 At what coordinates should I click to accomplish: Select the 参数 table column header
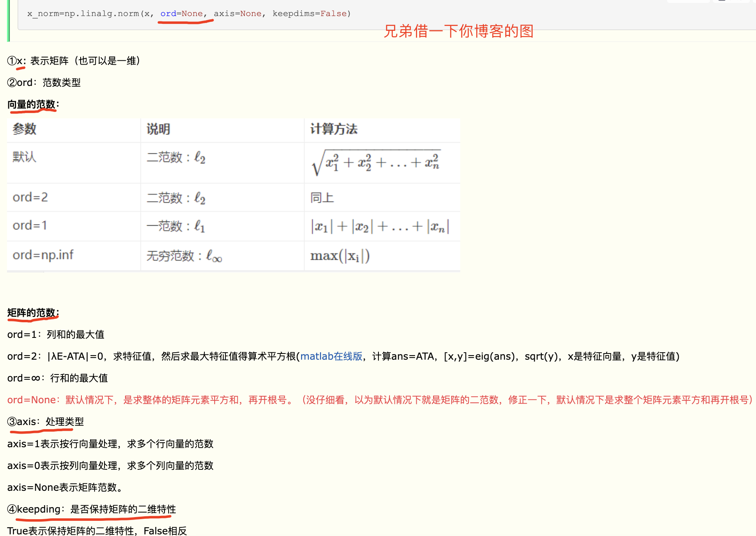[25, 129]
